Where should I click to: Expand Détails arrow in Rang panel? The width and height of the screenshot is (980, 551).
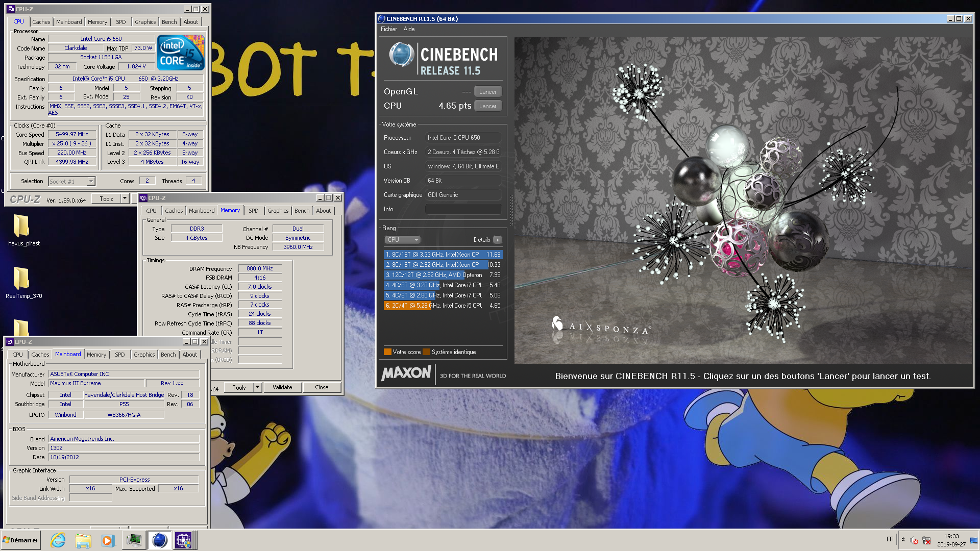pos(498,240)
